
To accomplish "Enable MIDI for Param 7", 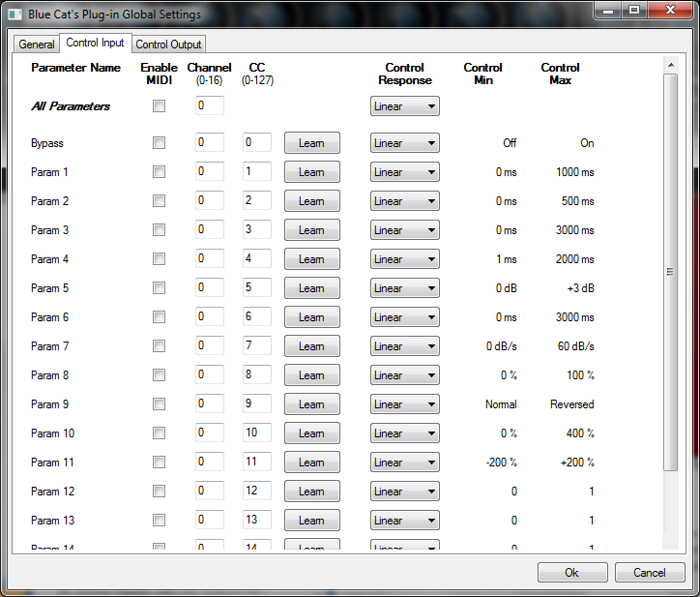I will 159,346.
